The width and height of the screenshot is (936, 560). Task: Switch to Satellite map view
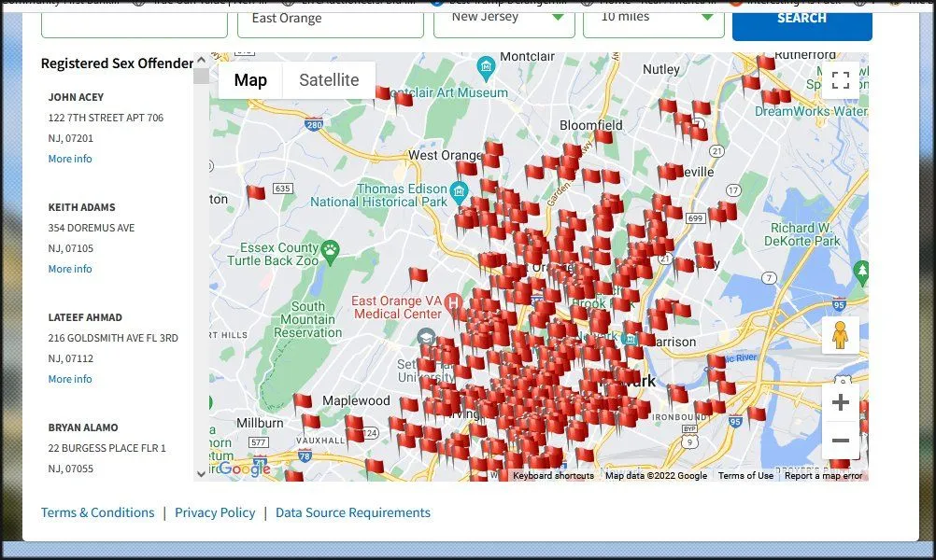click(x=329, y=80)
